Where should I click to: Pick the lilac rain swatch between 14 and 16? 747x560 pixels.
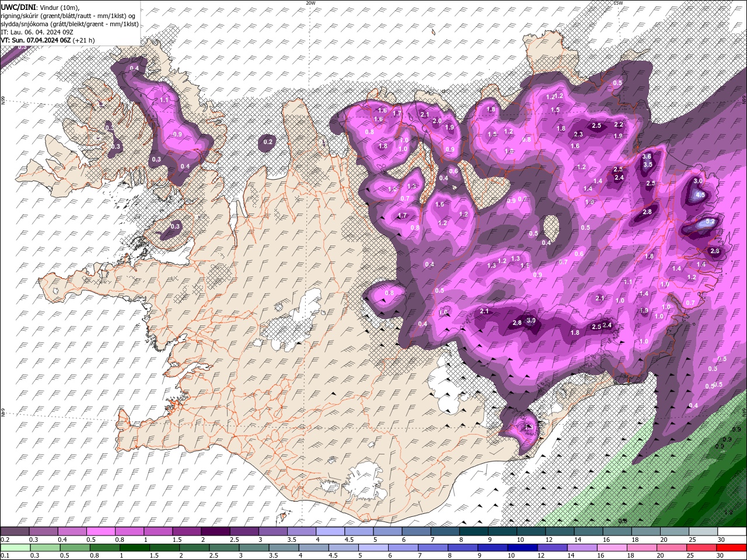(x=581, y=547)
